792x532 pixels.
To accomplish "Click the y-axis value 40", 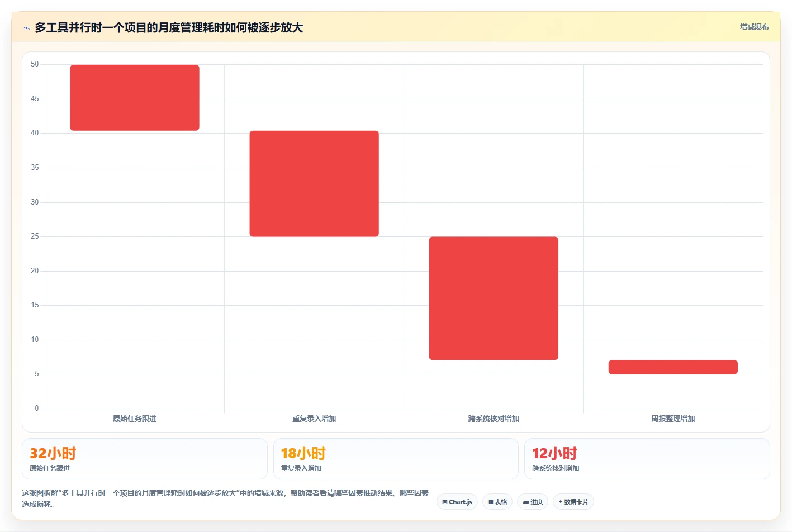I will point(35,133).
